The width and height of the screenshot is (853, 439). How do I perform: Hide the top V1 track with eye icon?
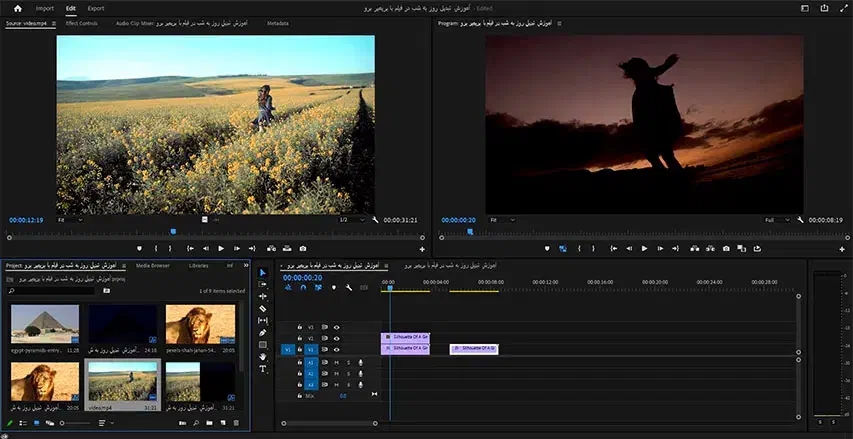pos(336,327)
